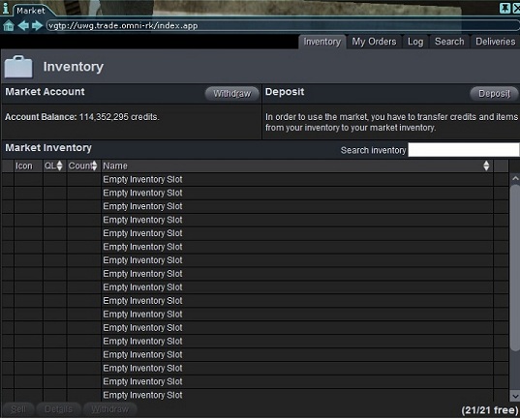Viewport: 520px width, 420px height.
Task: Open the My Orders tab
Action: (x=374, y=42)
